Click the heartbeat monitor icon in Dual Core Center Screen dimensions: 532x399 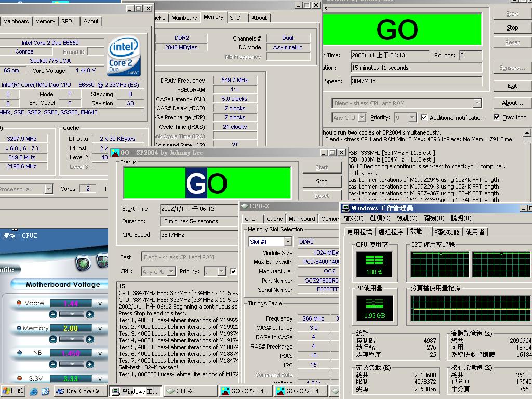tap(103, 261)
